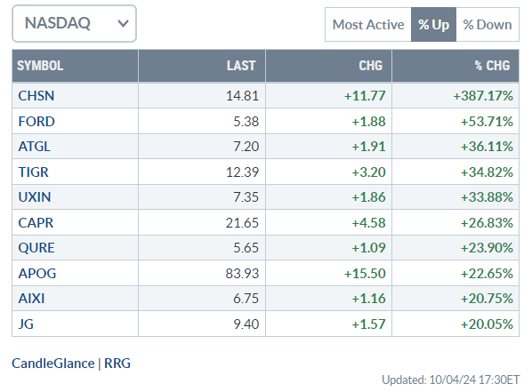Select the last price 5.65

point(246,248)
